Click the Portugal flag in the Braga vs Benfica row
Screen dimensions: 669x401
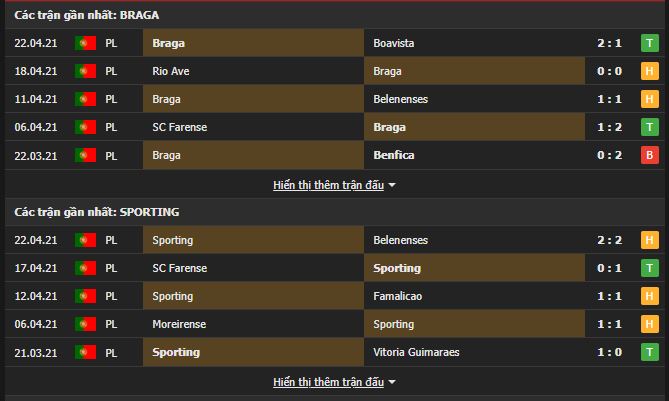(85, 156)
